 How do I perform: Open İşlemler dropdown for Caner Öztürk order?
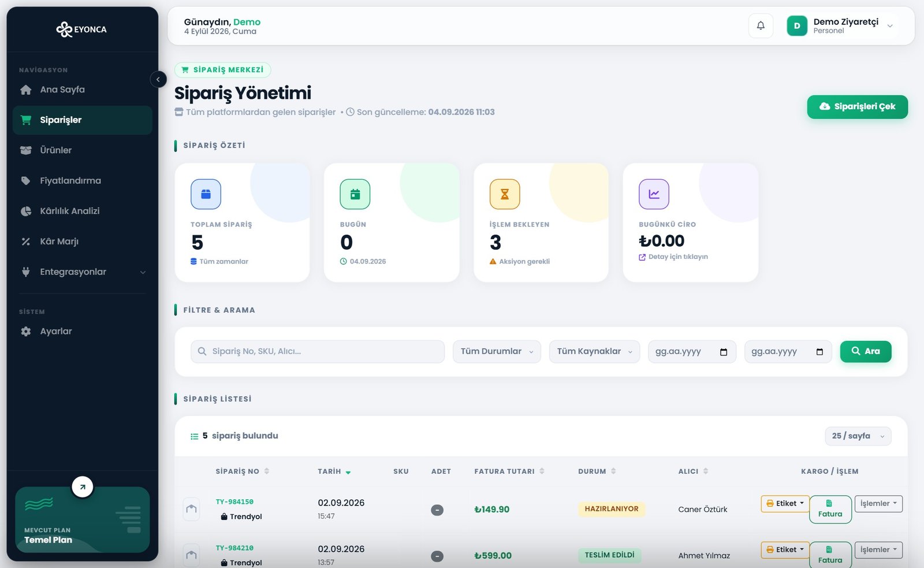[878, 504]
